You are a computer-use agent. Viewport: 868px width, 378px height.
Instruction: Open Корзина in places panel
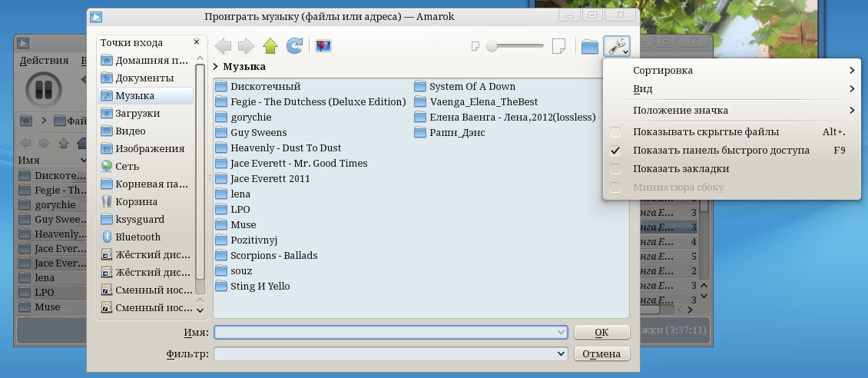[x=146, y=201]
